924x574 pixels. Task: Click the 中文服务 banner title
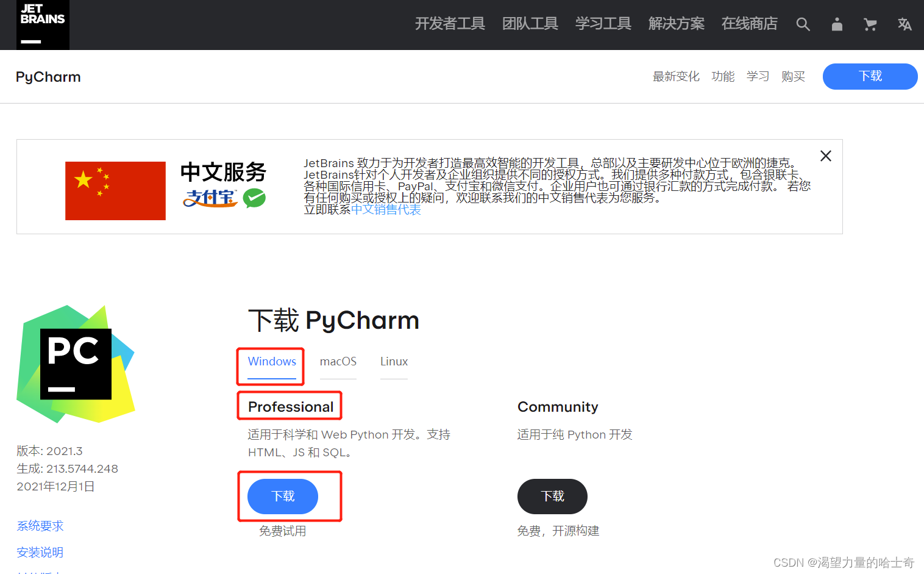coord(224,172)
